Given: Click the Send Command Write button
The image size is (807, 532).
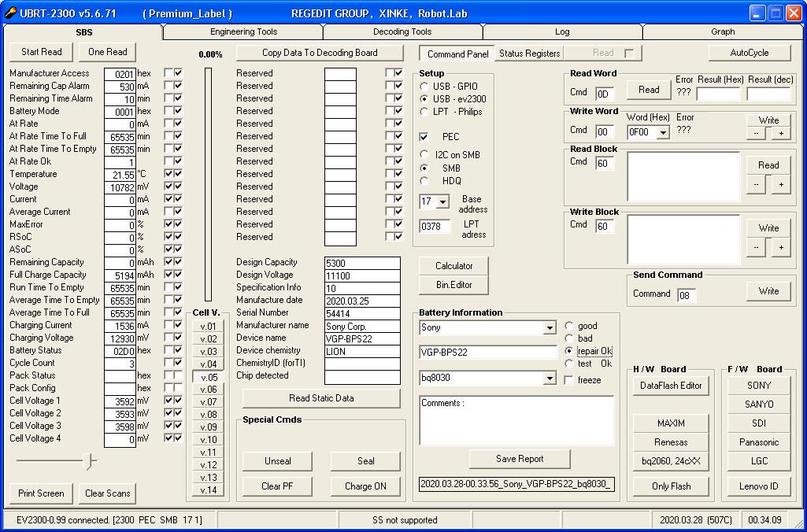Looking at the screenshot, I should (768, 291).
